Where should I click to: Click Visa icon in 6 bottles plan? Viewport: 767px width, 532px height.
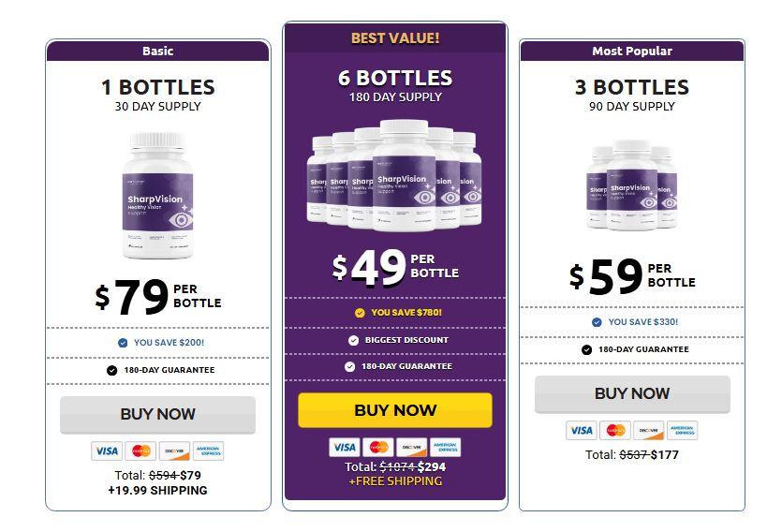coord(345,447)
